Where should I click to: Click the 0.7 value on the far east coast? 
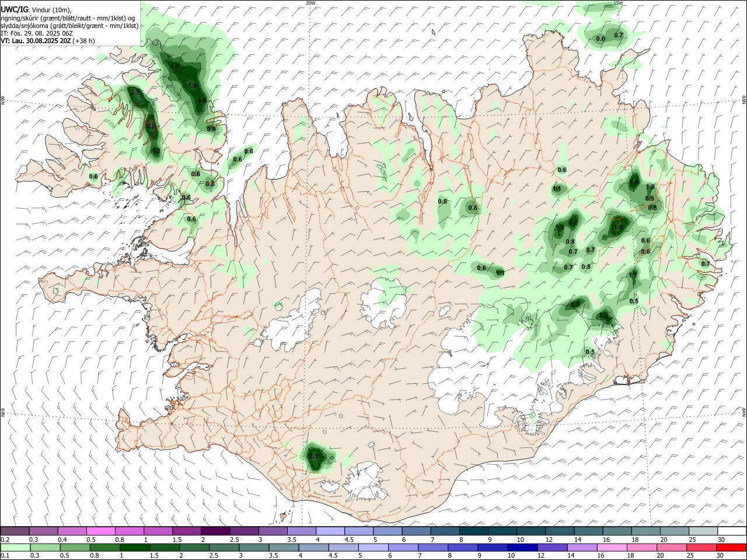[x=706, y=264]
